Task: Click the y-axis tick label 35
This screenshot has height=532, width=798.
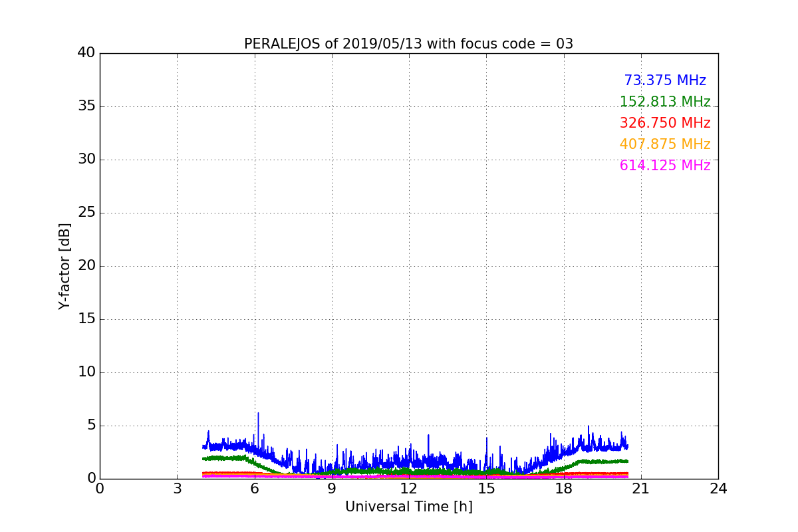Action: (x=86, y=106)
